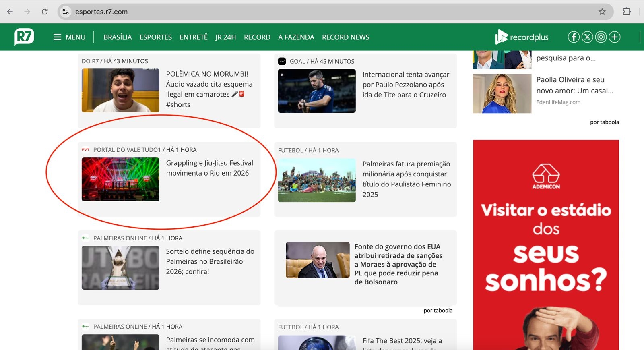Reload the page
644x350 pixels.
point(45,12)
